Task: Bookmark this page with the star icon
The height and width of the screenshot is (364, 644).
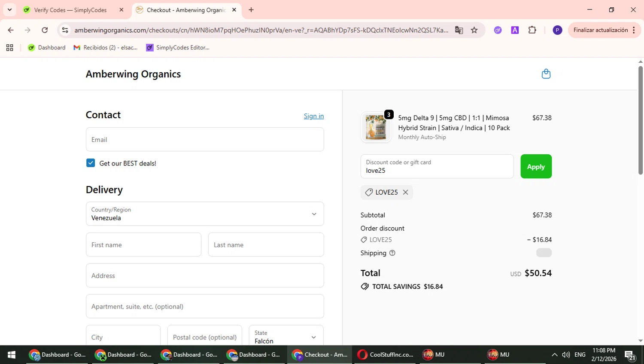Action: point(474,30)
